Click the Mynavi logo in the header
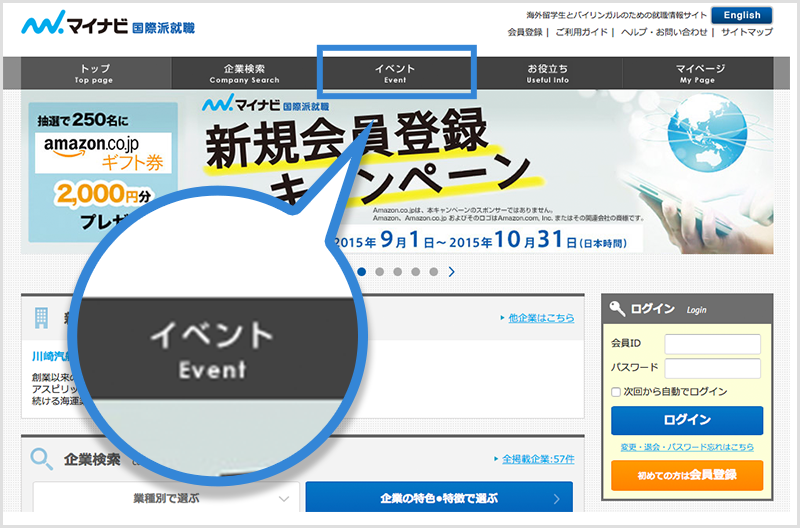 (x=108, y=23)
